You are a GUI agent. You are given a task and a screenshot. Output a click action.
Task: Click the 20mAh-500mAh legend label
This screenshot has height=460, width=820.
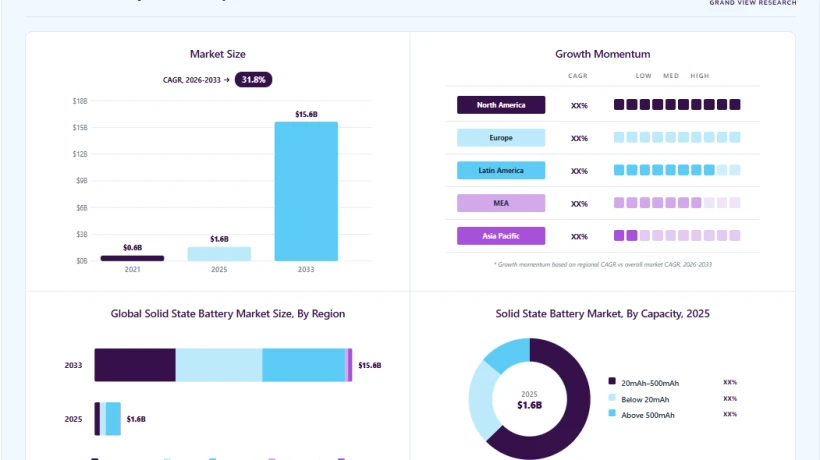coord(650,383)
